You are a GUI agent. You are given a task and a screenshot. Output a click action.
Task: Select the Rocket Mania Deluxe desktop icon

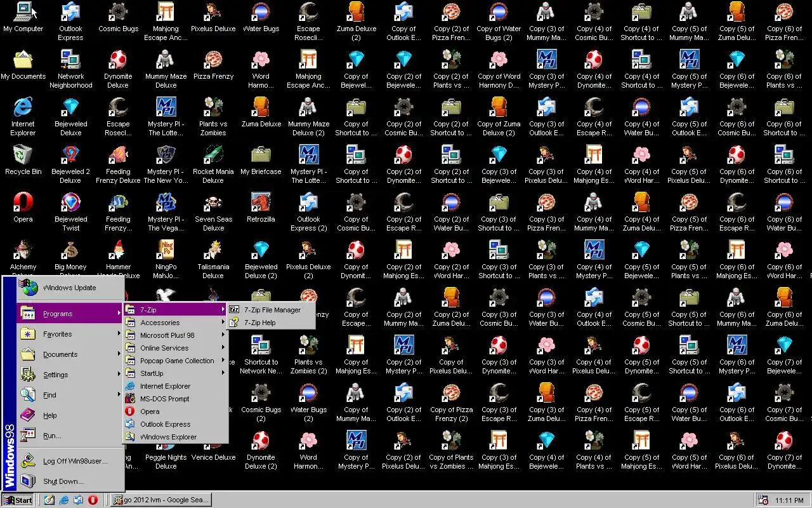coord(213,164)
